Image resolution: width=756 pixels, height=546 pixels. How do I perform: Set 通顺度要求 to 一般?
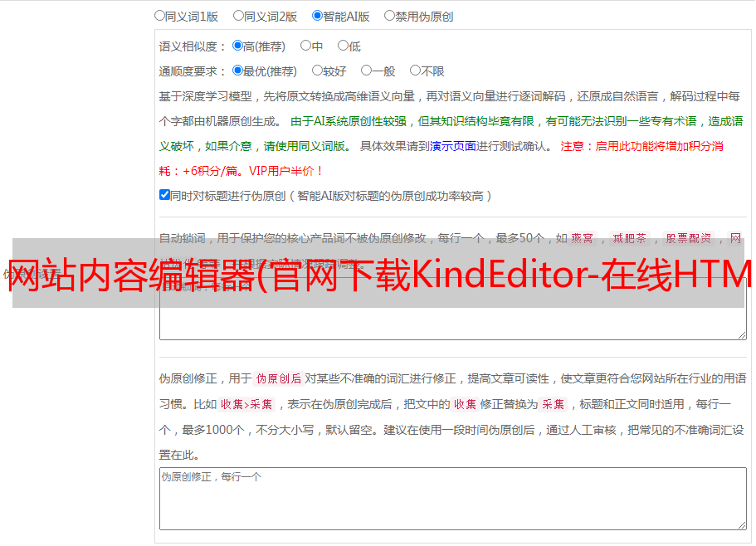pos(366,71)
